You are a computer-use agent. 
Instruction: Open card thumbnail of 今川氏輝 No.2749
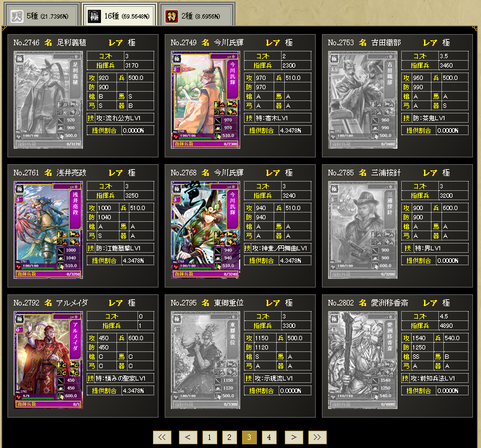click(206, 100)
